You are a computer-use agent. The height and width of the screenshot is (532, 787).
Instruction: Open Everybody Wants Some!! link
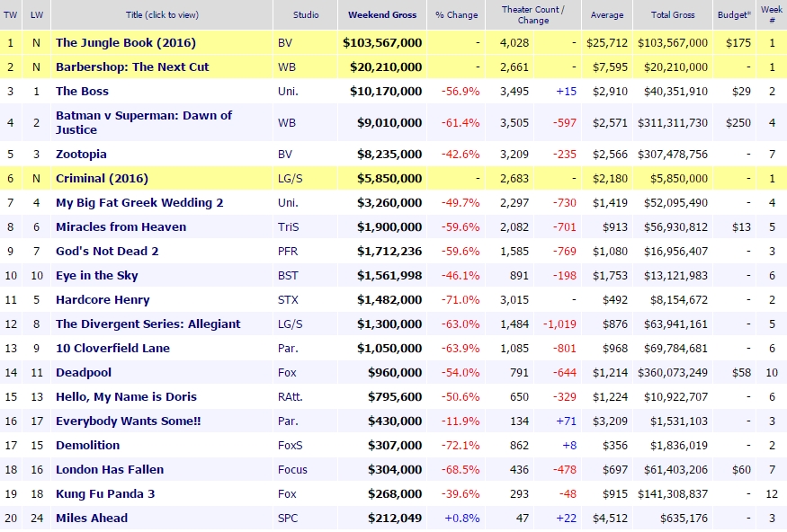[x=128, y=421]
